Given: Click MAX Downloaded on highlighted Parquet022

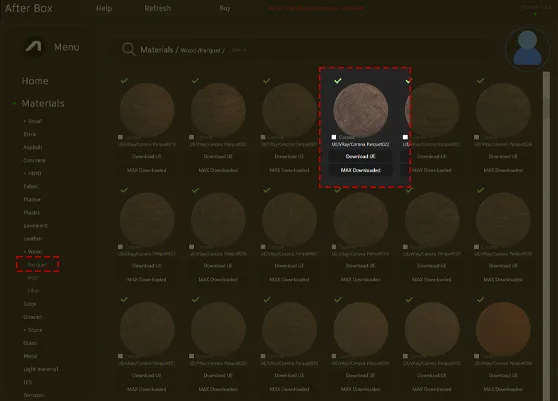Looking at the screenshot, I should pyautogui.click(x=360, y=170).
